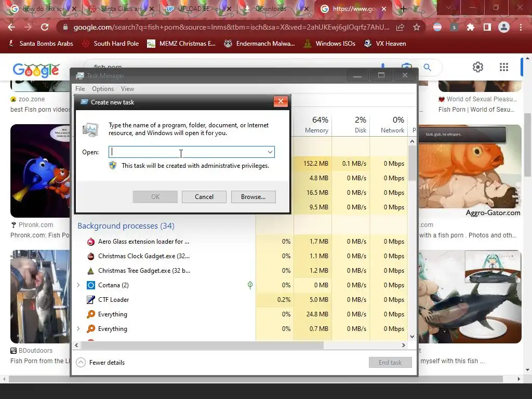
Task: Open the Extensions puzzle icon
Action: [471, 27]
